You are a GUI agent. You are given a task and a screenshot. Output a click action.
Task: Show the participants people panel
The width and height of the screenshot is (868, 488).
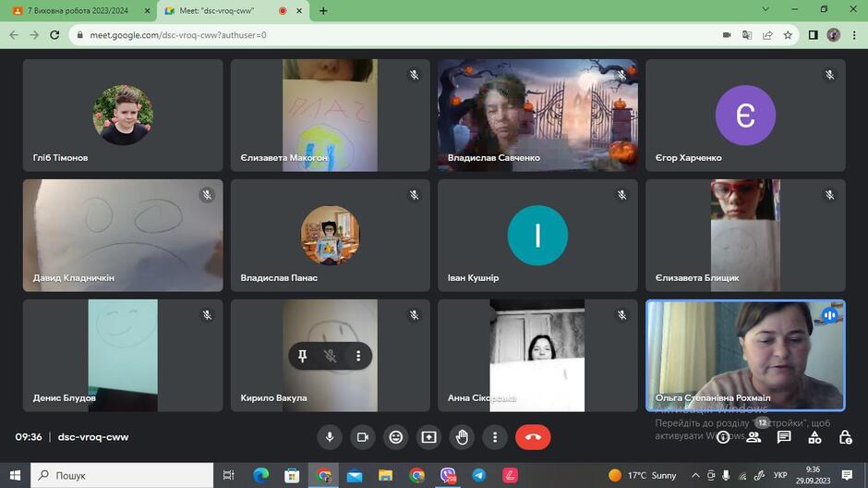[x=753, y=437]
